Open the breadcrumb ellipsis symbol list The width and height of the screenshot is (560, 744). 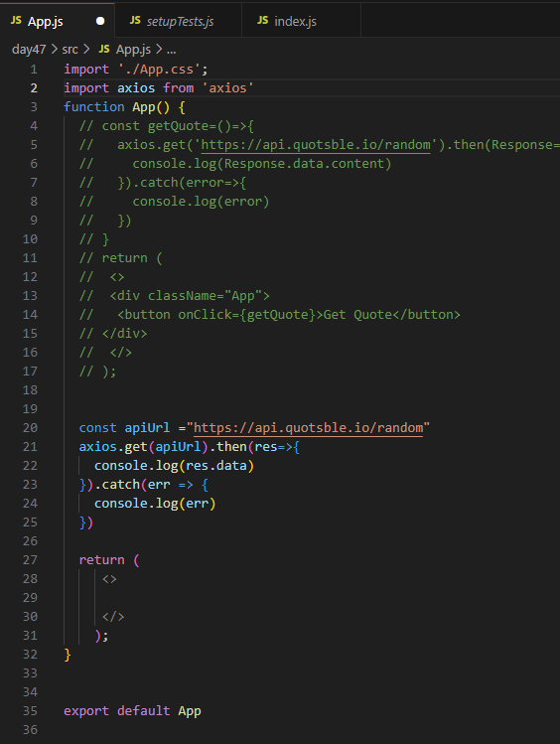pos(171,50)
